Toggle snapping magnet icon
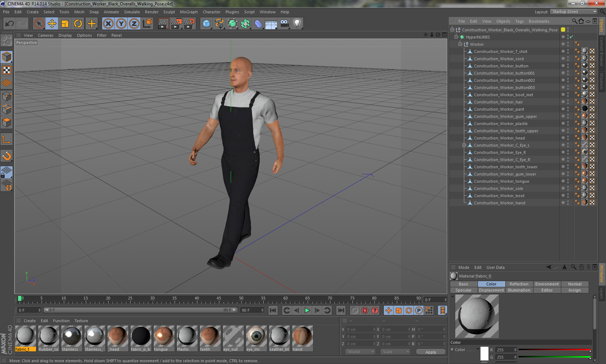This screenshot has width=606, height=364. click(x=7, y=156)
